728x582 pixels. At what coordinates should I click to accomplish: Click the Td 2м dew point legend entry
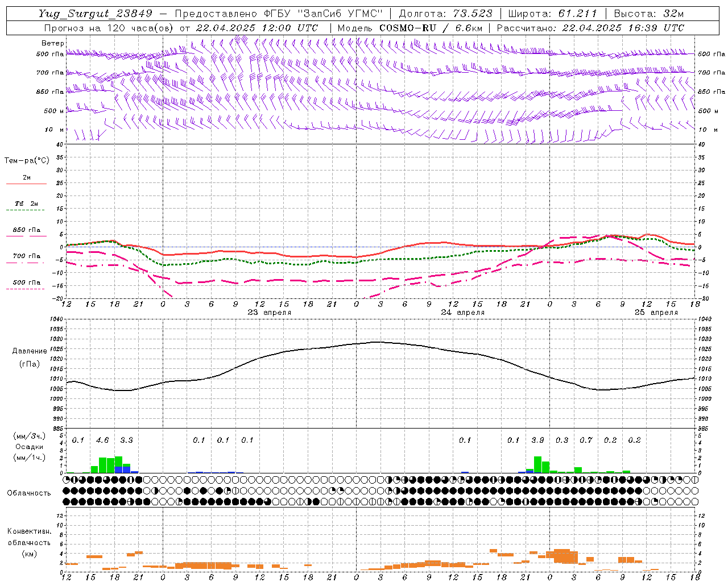27,203
